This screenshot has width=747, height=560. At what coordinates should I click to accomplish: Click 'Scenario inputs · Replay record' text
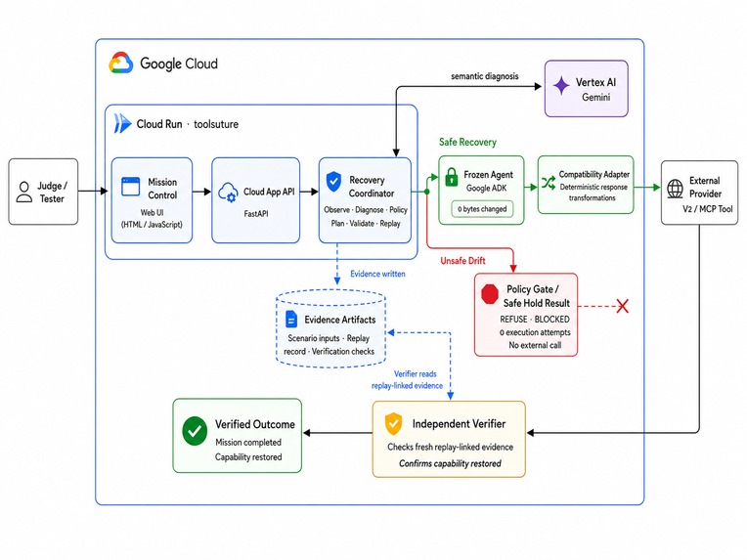329,345
